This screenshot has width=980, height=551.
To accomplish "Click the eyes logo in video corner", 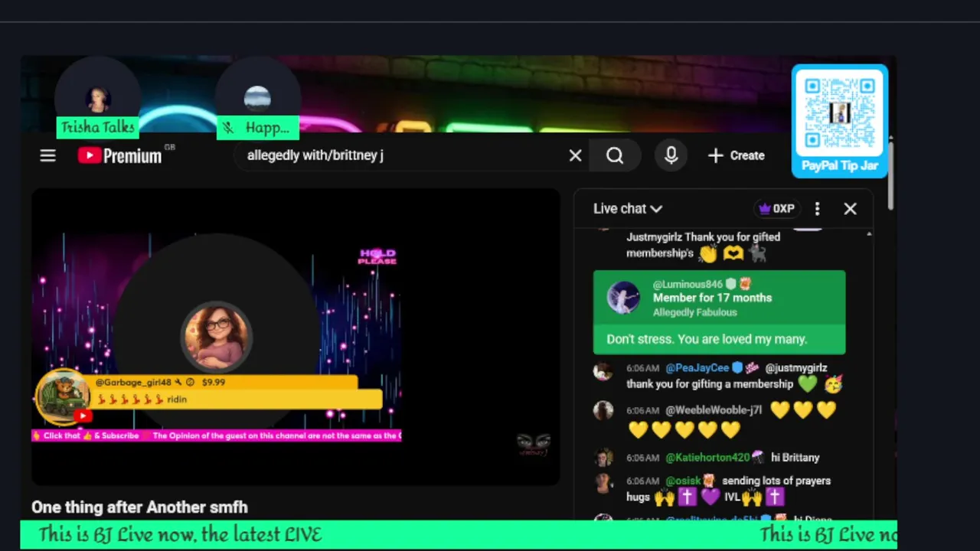I will point(534,444).
